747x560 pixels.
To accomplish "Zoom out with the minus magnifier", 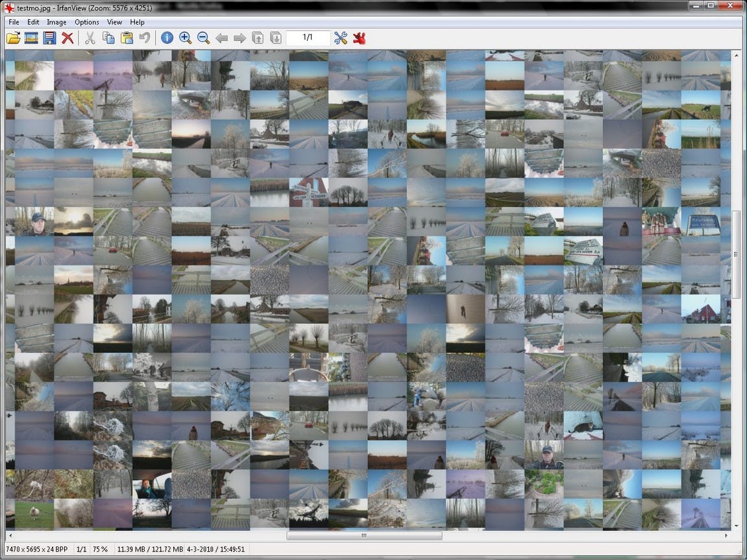I will [x=203, y=38].
